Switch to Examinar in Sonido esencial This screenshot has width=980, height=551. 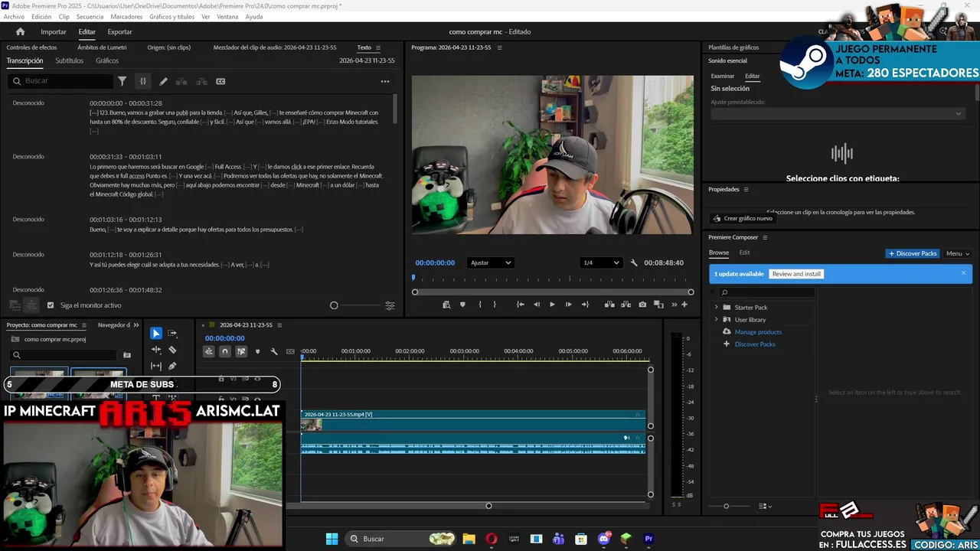click(722, 76)
